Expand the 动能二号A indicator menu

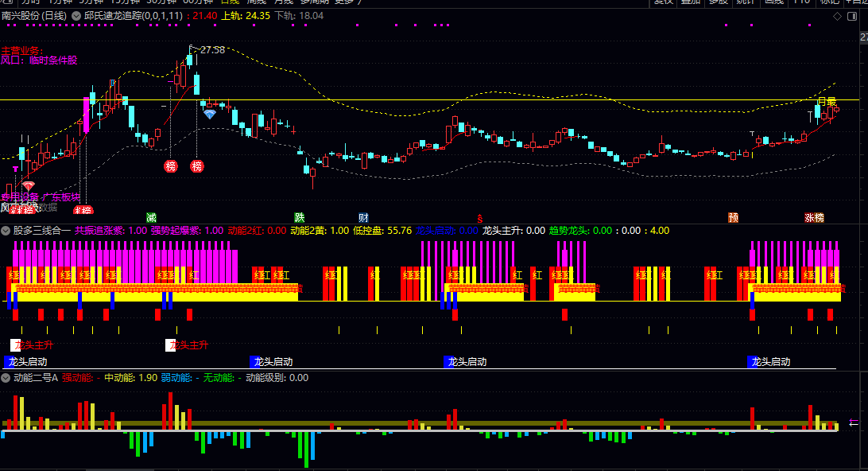pyautogui.click(x=6, y=378)
